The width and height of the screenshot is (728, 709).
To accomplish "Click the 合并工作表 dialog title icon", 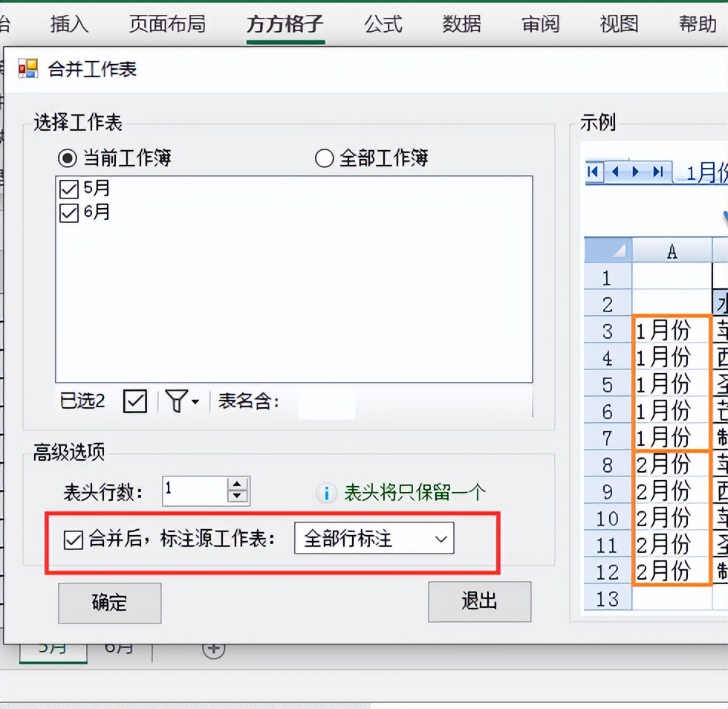I will click(x=29, y=67).
